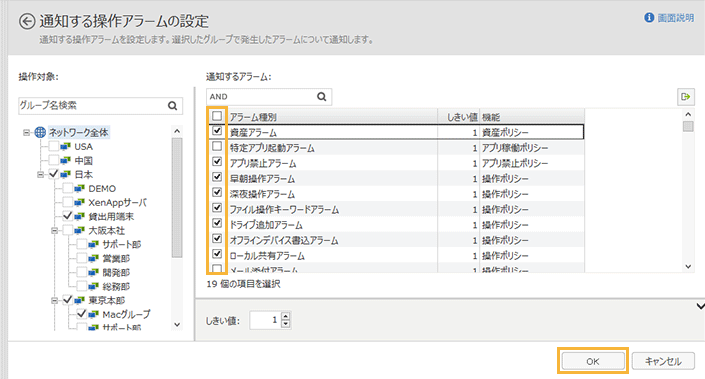Confirm settings with the OK button

click(x=593, y=361)
